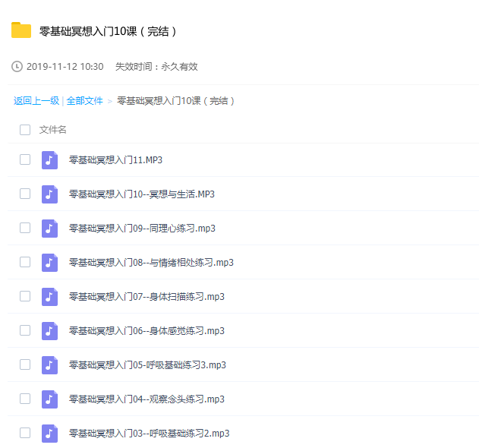This screenshot has width=479, height=448.
Task: Open file 零基础冥想入门04--观察念头练习.mp3
Action: (147, 399)
